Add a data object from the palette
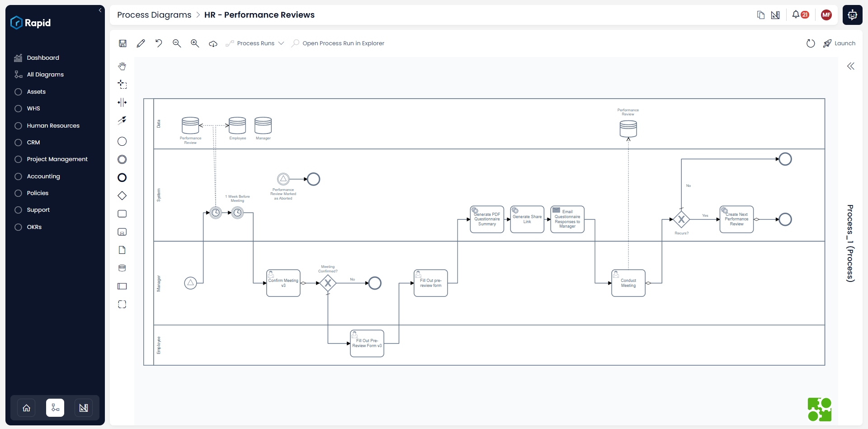Viewport: 868px width, 429px height. [122, 250]
